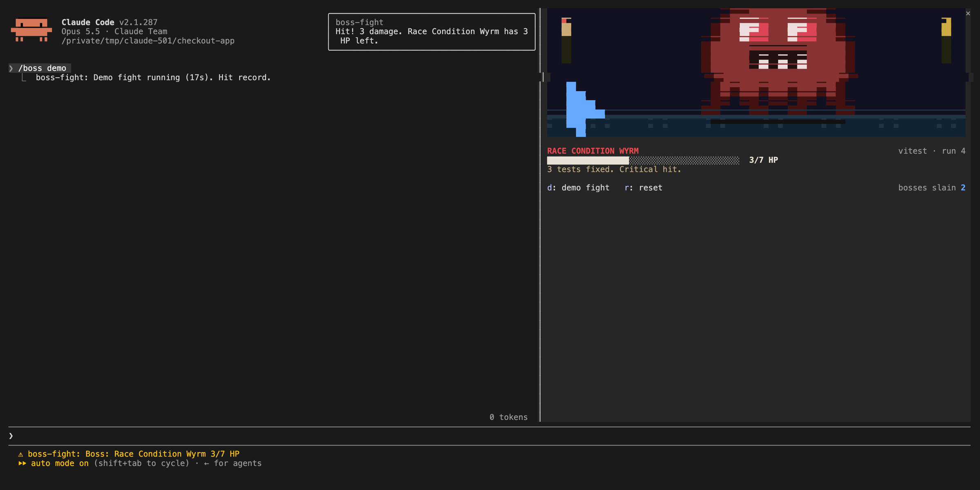
Task: Click the version text v2.1.287
Action: [138, 22]
